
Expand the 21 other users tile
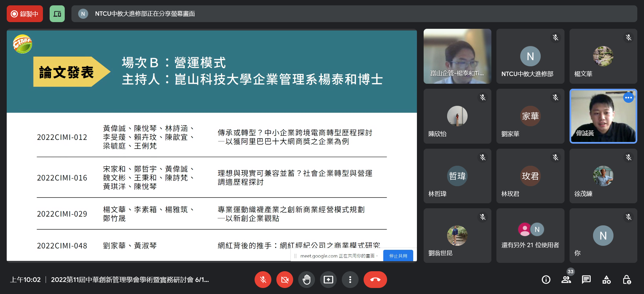coord(530,236)
